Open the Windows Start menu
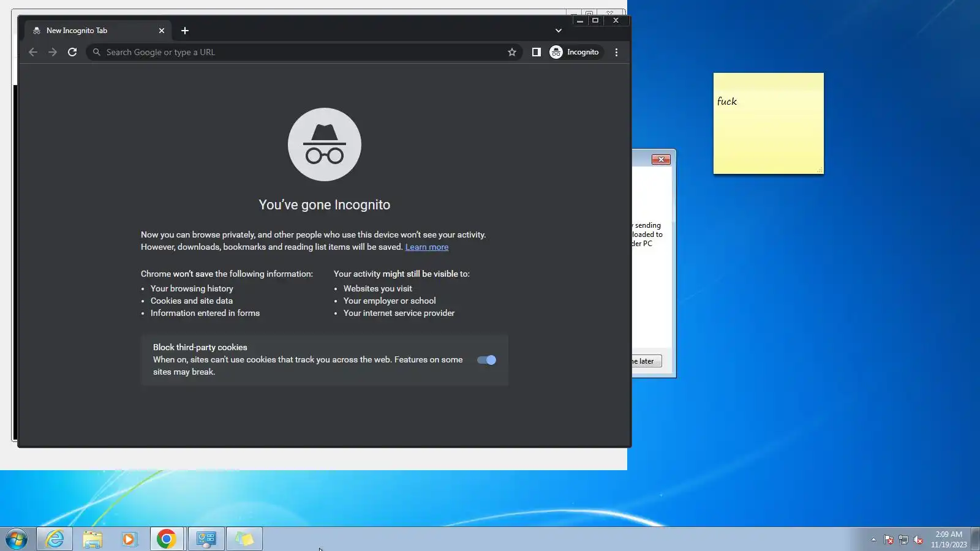Image resolution: width=980 pixels, height=551 pixels. click(17, 539)
